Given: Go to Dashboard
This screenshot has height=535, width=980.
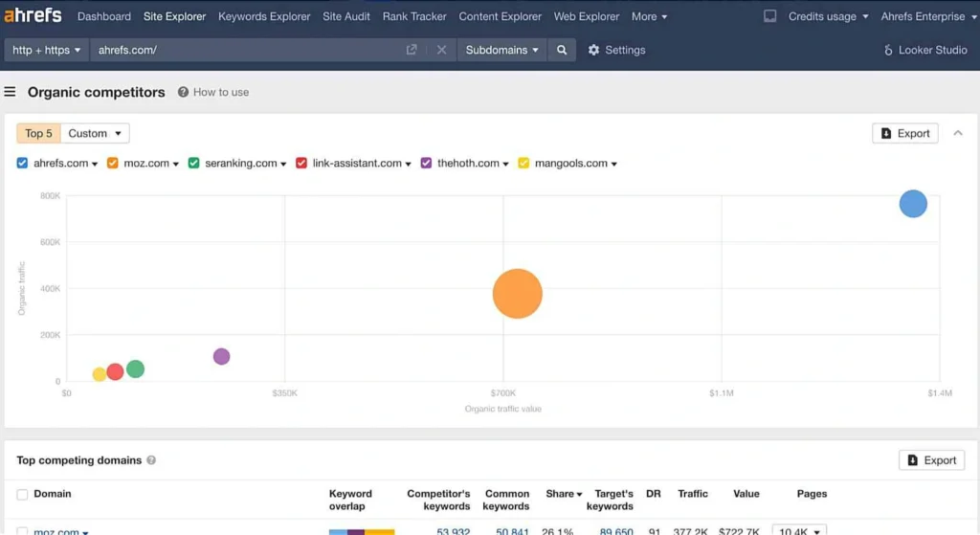Looking at the screenshot, I should 103,16.
